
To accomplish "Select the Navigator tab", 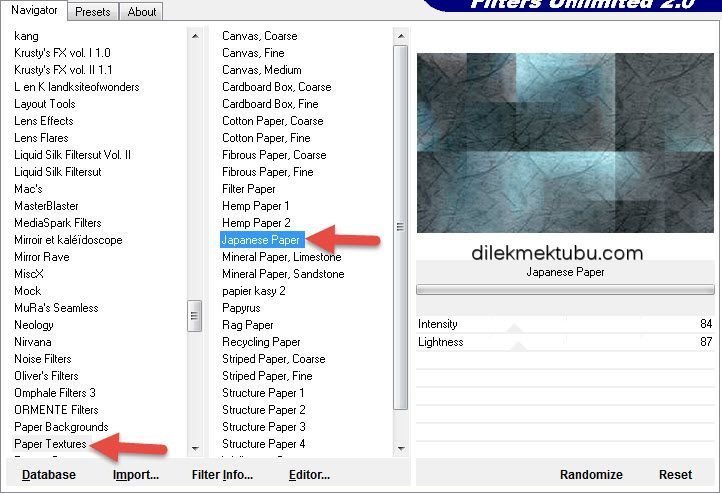I will pyautogui.click(x=34, y=11).
